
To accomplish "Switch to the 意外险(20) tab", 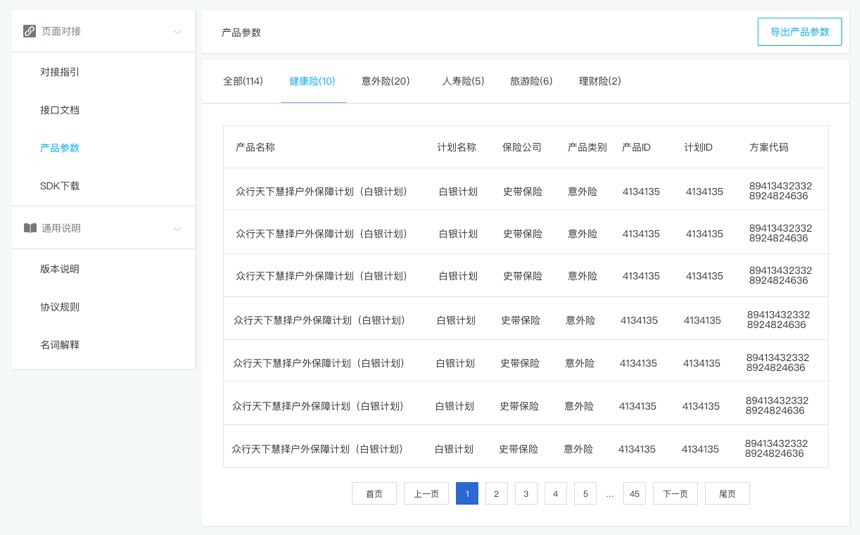I will (385, 81).
